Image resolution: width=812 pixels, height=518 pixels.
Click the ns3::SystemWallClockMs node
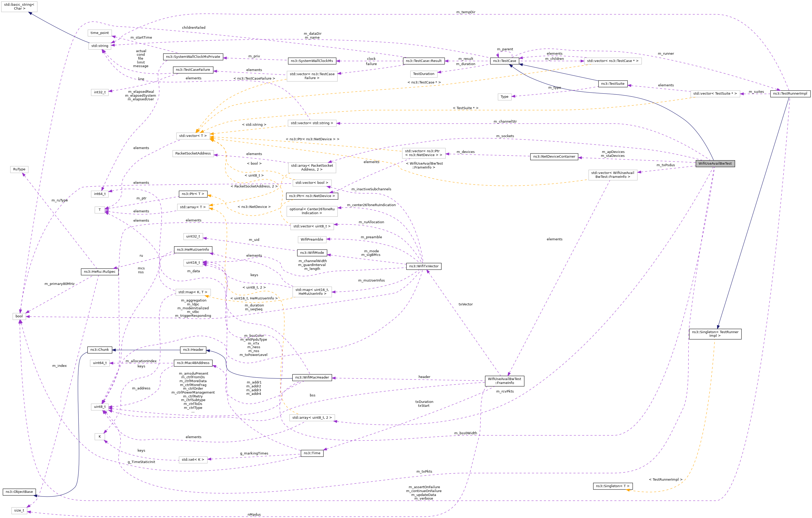(312, 61)
